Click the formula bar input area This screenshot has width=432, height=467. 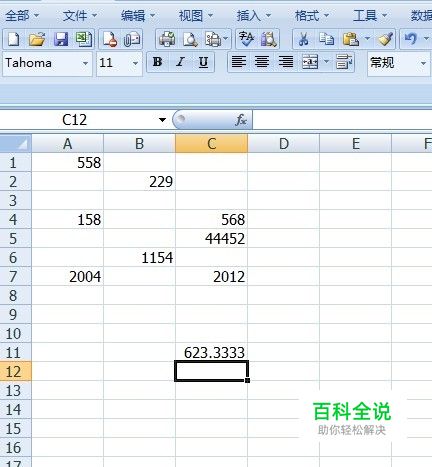click(x=342, y=120)
